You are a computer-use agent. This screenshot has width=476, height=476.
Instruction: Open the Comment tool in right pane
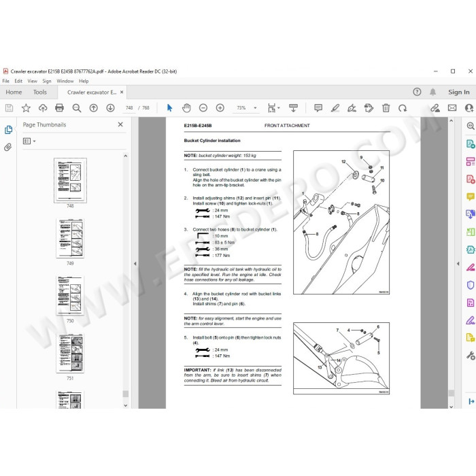pyautogui.click(x=471, y=197)
